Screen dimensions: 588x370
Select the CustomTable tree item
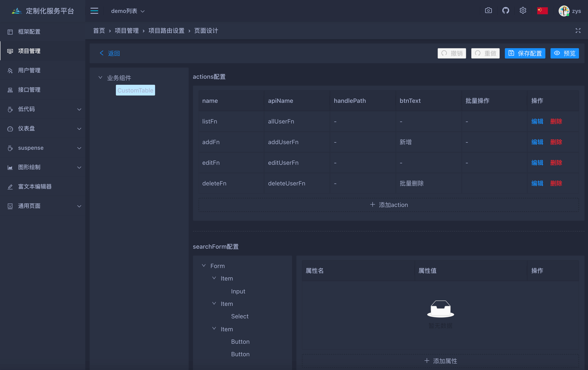[135, 90]
